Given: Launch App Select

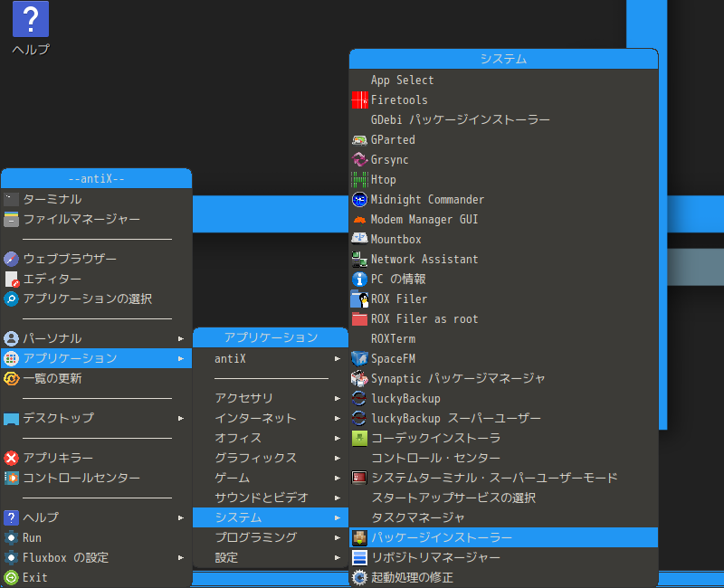Looking at the screenshot, I should pos(504,80).
